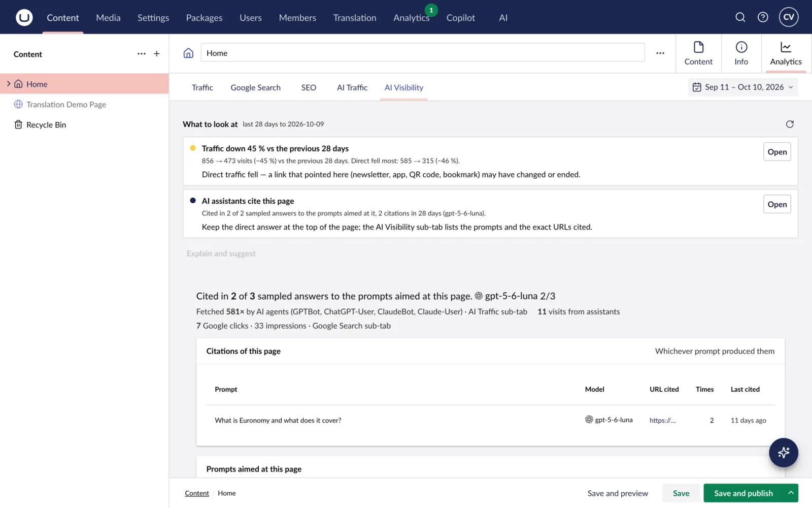Screen dimensions: 812x508
Task: Open the Members section
Action: tap(297, 18)
